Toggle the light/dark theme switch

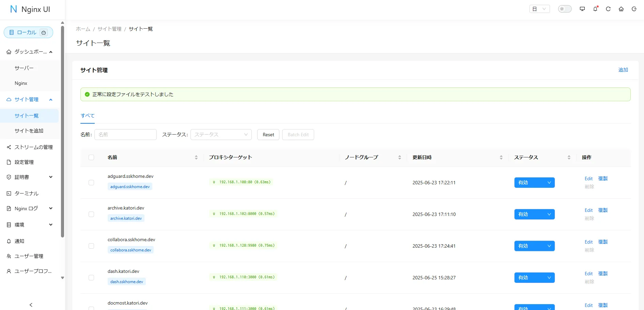click(x=565, y=9)
